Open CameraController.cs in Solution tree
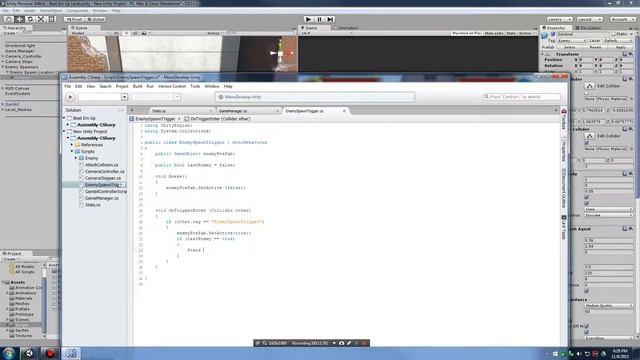 104,171
